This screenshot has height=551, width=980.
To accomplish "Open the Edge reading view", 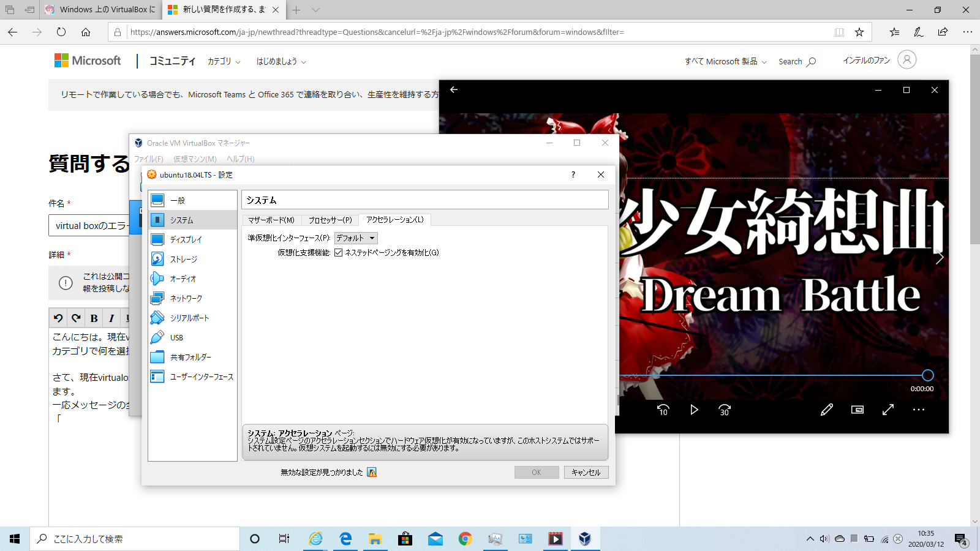I will 840,32.
